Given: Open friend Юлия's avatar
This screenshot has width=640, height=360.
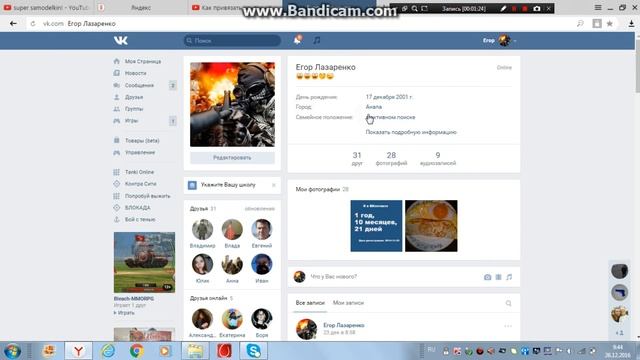Looking at the screenshot, I should click(202, 264).
